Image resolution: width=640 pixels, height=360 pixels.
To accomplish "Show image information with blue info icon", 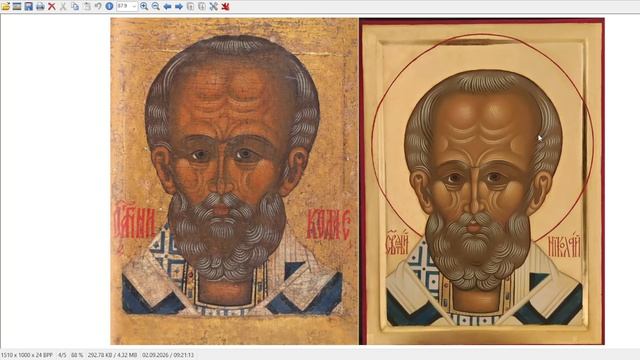I will [109, 6].
